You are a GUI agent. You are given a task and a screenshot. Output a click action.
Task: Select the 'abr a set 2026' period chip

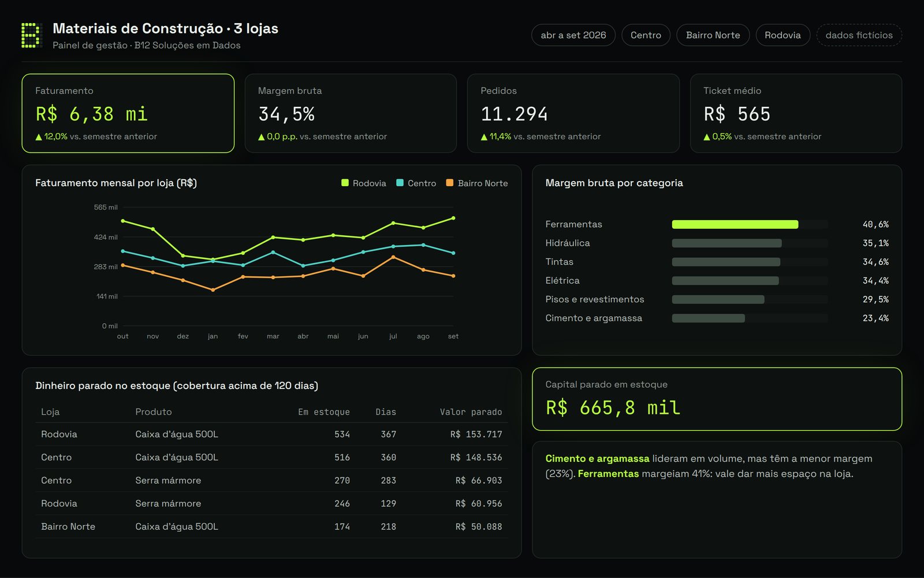click(573, 35)
